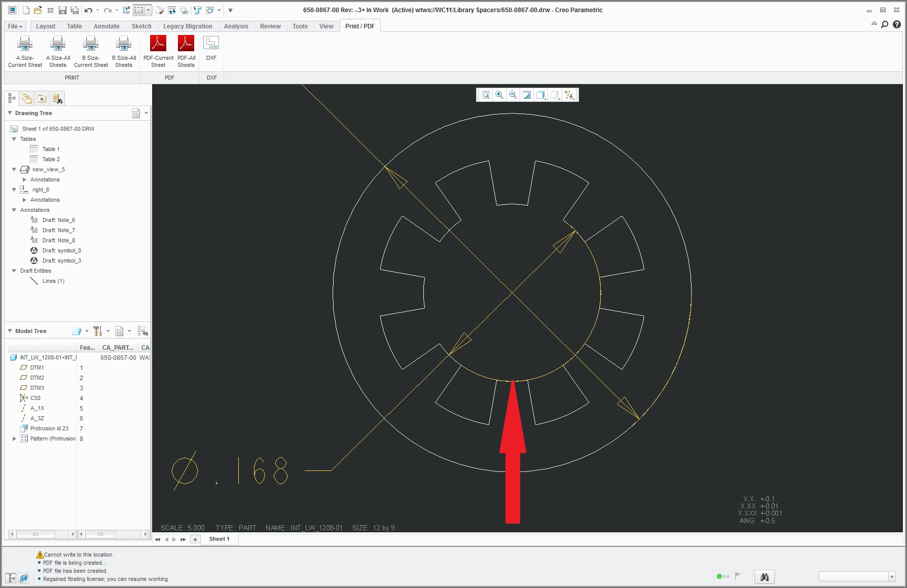The width and height of the screenshot is (907, 588).
Task: Toggle datum display filters icon
Action: click(x=569, y=95)
